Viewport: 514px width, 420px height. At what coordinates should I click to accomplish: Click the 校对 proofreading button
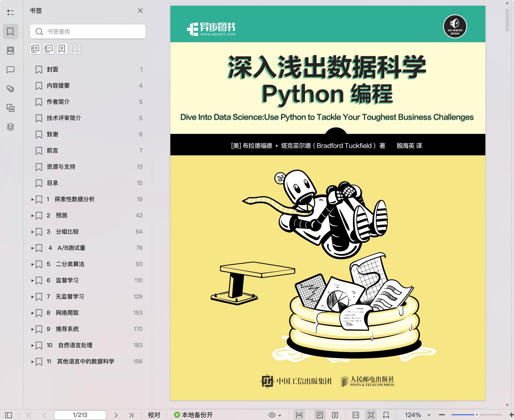154,415
